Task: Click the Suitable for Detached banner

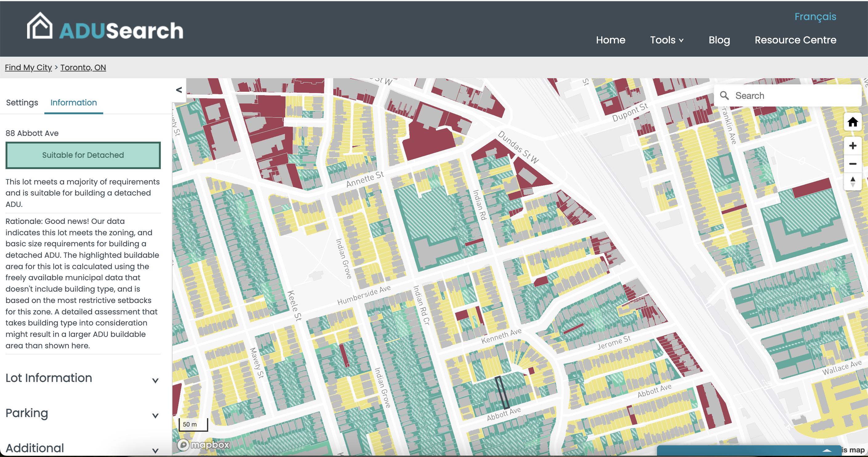Action: pos(83,155)
